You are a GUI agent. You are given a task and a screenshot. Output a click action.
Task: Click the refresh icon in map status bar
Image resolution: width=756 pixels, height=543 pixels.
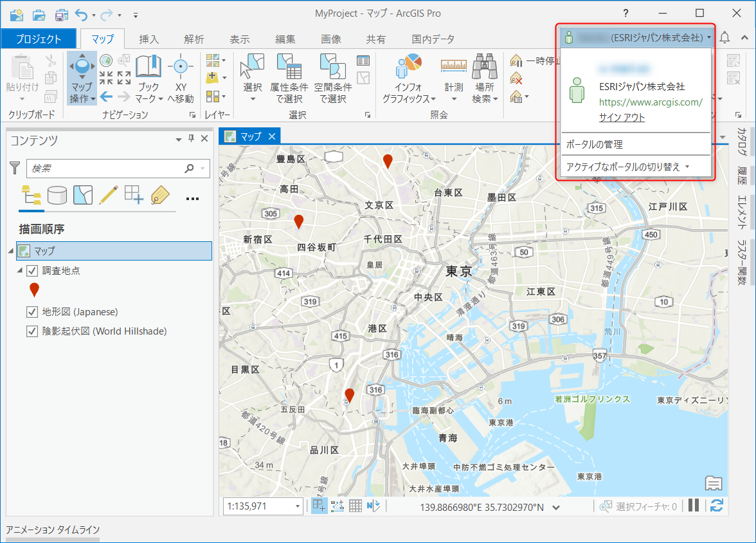(x=716, y=506)
